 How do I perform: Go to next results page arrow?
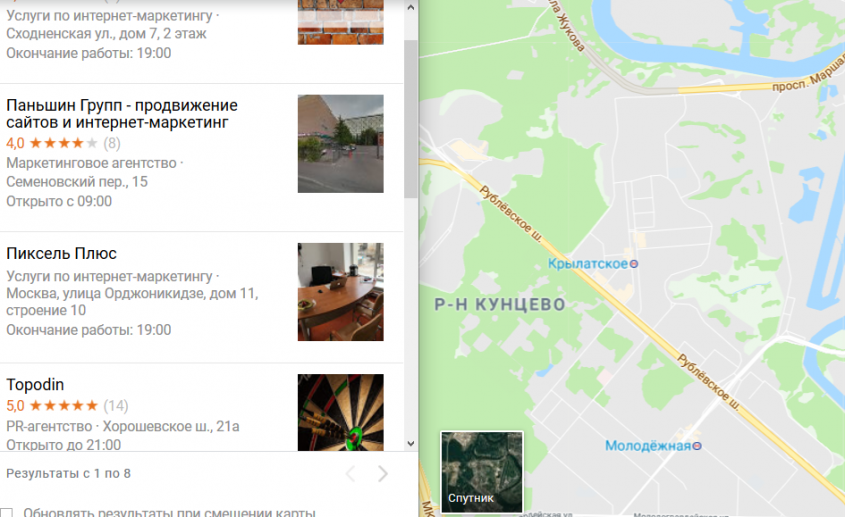click(x=383, y=473)
